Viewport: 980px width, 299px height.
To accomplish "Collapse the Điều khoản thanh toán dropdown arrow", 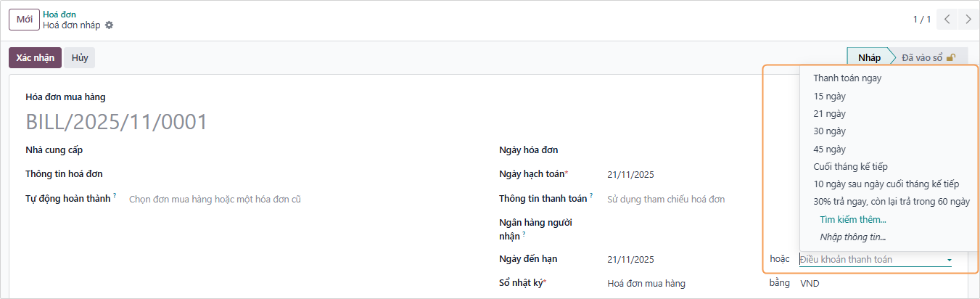I will [x=949, y=260].
